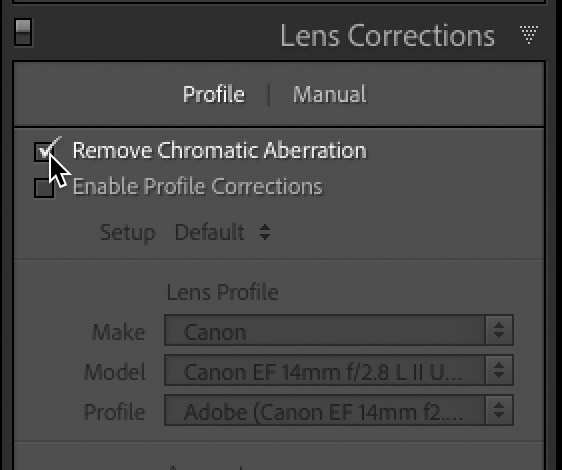Screen dimensions: 562x470
Task: Open the Profile dropdown showing Adobe (Canon EF 14mm
Action: tap(339, 410)
